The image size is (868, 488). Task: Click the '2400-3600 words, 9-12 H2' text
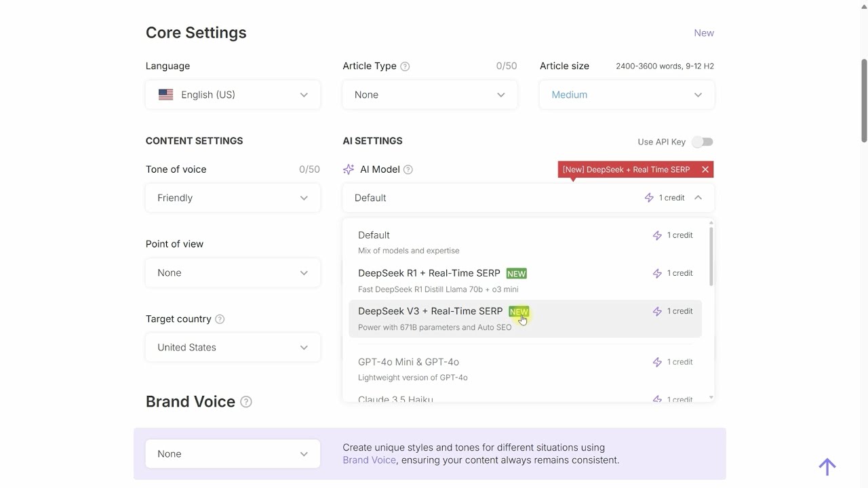coord(665,66)
